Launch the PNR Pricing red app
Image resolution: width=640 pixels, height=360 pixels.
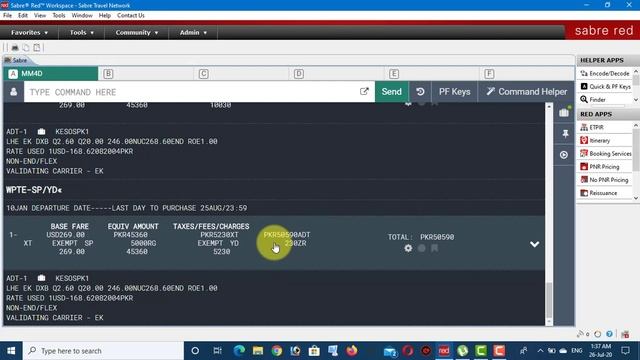click(x=600, y=167)
